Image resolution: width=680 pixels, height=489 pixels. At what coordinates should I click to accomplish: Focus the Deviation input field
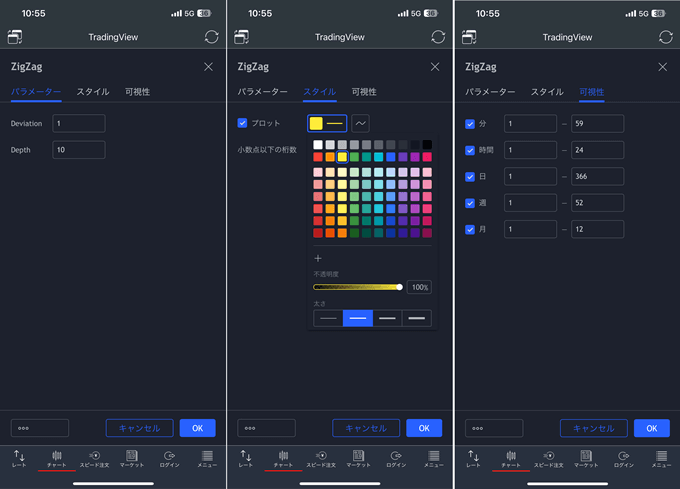click(79, 123)
